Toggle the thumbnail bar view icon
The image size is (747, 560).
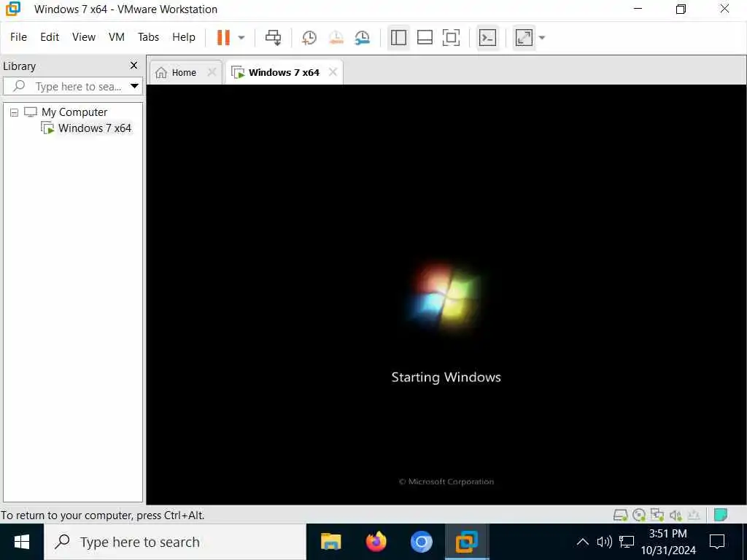click(425, 38)
